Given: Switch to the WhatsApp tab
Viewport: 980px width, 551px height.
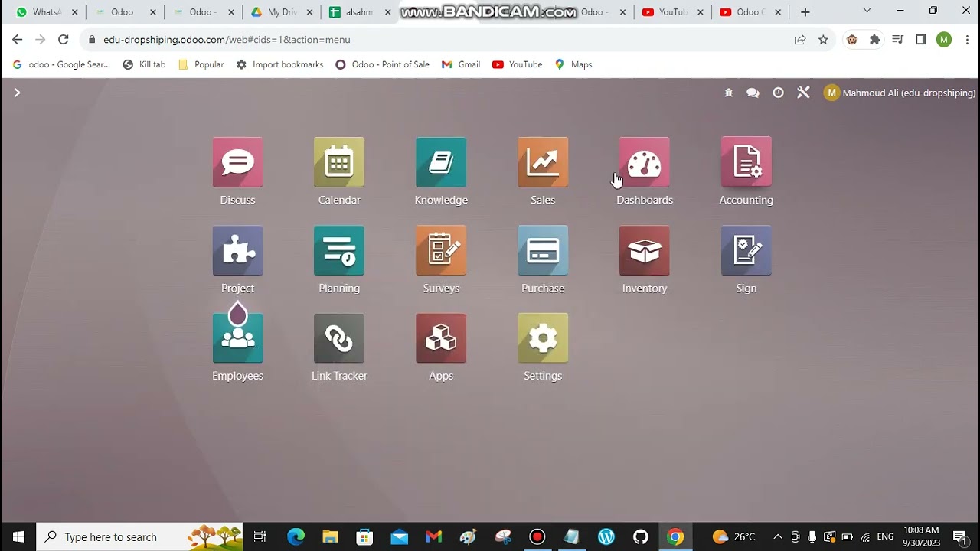Looking at the screenshot, I should (45, 12).
